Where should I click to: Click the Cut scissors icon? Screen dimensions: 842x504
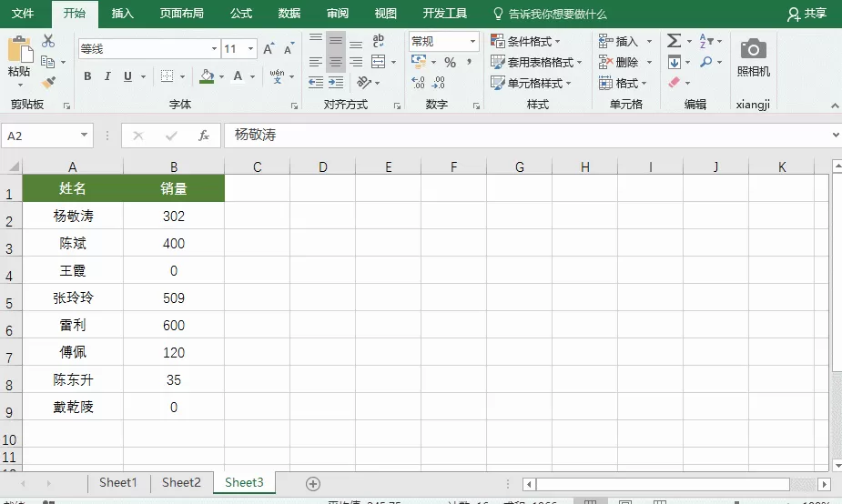(48, 41)
